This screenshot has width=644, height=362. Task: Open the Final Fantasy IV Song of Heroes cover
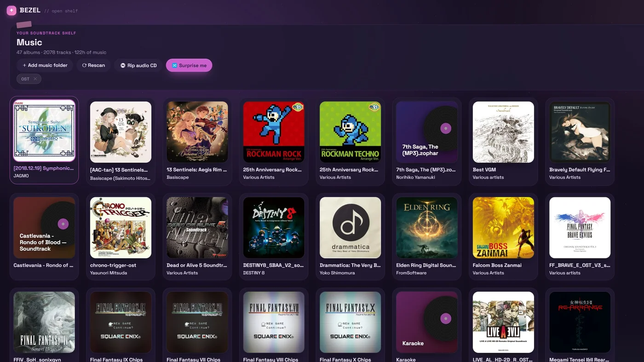point(44,322)
